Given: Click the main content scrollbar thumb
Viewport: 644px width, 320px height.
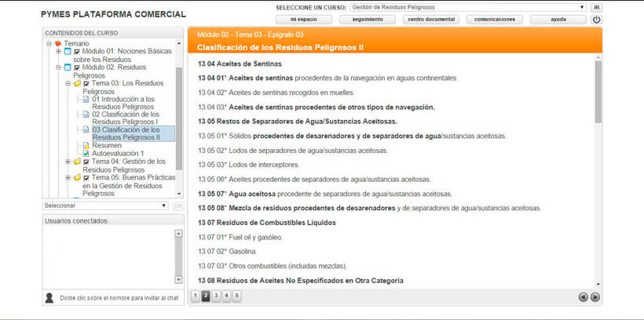Looking at the screenshot, I should [x=598, y=91].
